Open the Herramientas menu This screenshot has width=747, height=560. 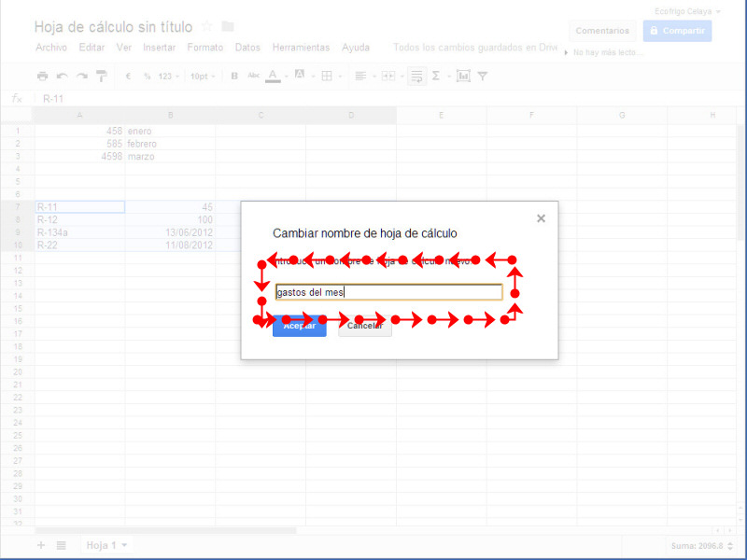coord(301,48)
